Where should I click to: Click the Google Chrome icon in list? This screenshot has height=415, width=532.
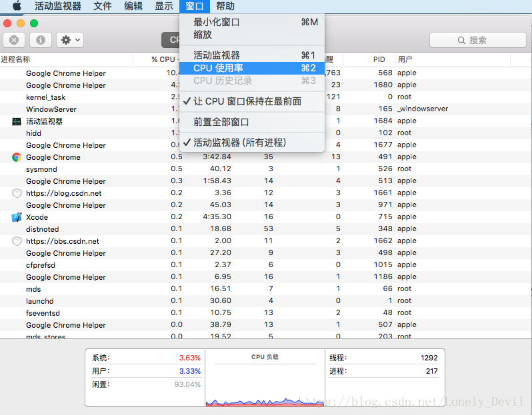(17, 157)
